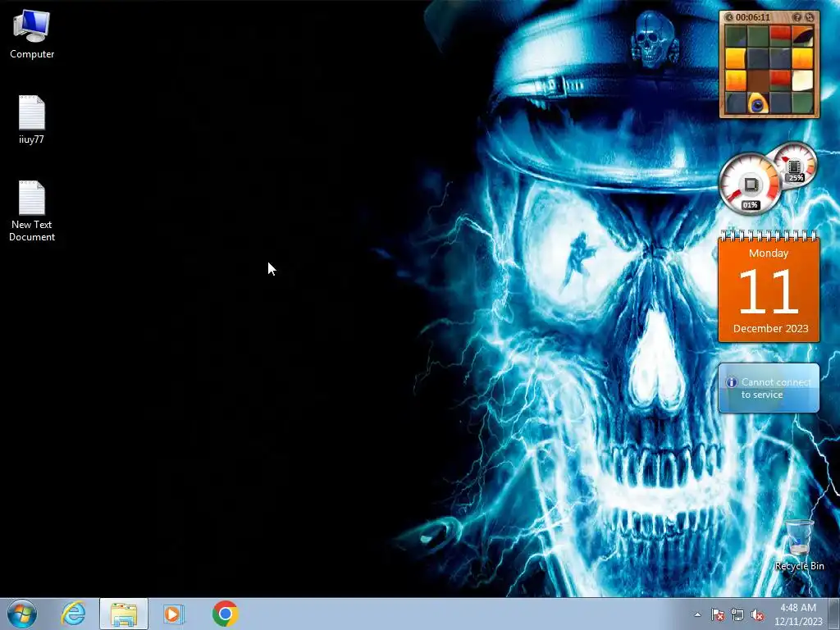Show hidden tray icons arrow
This screenshot has height=630, width=840.
[697, 614]
